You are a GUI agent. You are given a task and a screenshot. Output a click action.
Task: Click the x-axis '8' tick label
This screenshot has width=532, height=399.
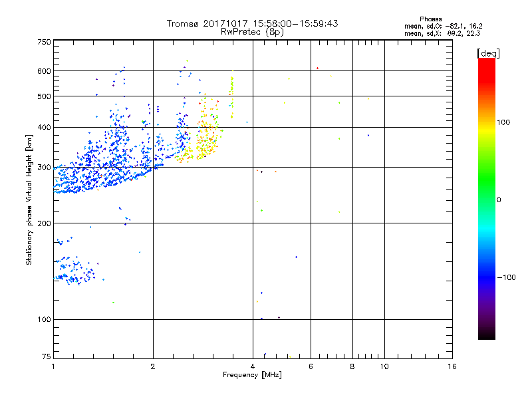[x=352, y=366]
